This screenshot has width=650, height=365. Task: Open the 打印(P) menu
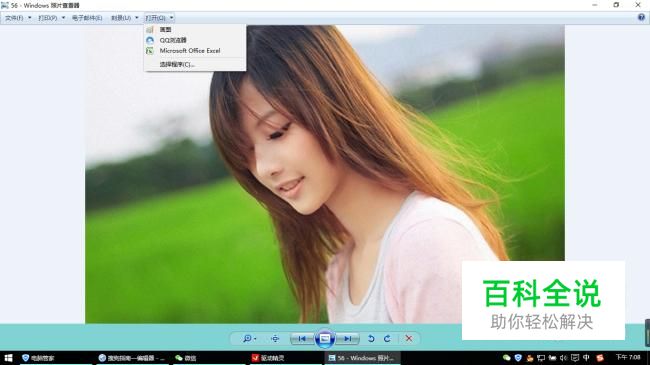point(48,18)
